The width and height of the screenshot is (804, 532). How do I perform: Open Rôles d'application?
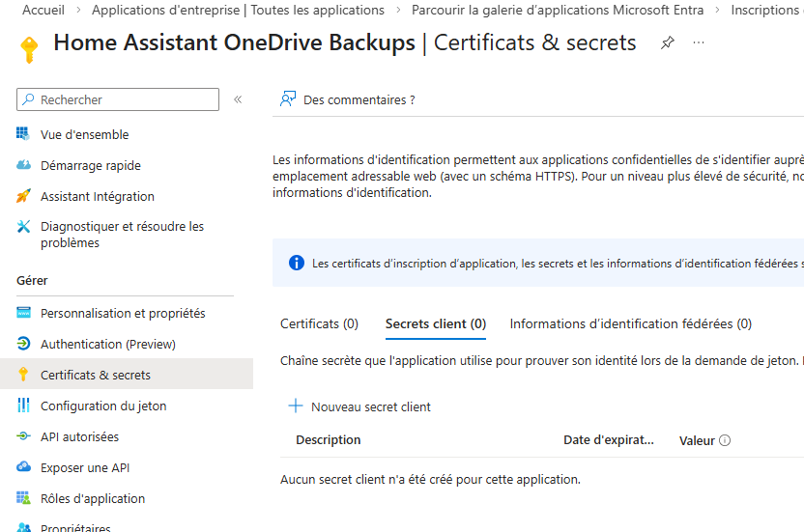click(93, 498)
